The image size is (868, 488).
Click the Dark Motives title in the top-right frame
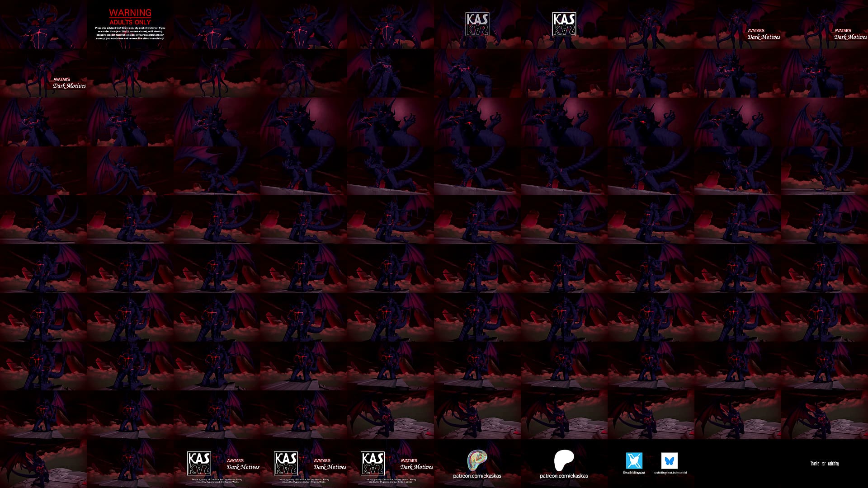850,37
